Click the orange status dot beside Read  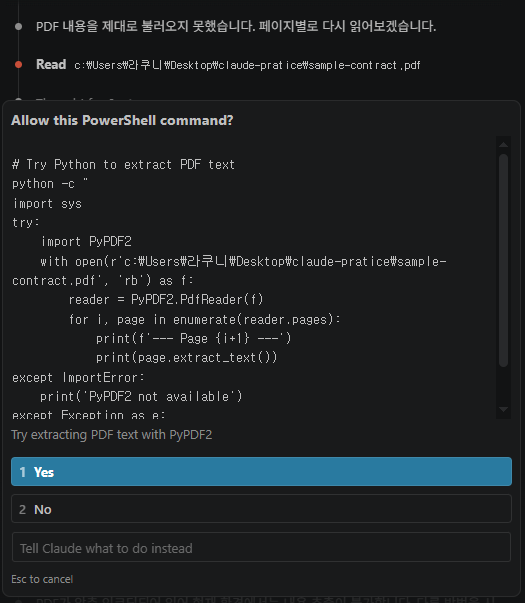tap(18, 65)
